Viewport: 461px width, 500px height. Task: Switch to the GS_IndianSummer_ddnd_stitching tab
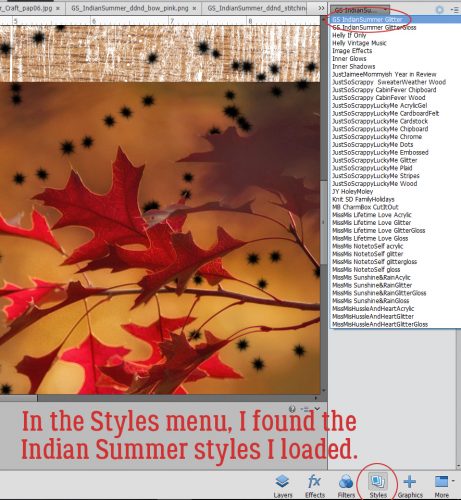click(x=257, y=8)
